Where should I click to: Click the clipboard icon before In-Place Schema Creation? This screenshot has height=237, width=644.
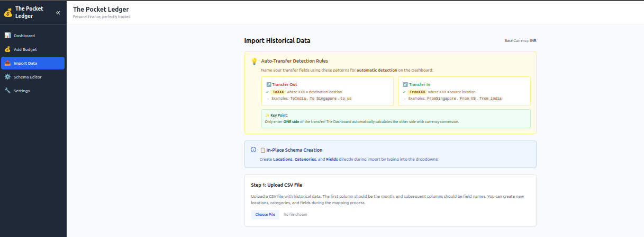click(x=262, y=150)
